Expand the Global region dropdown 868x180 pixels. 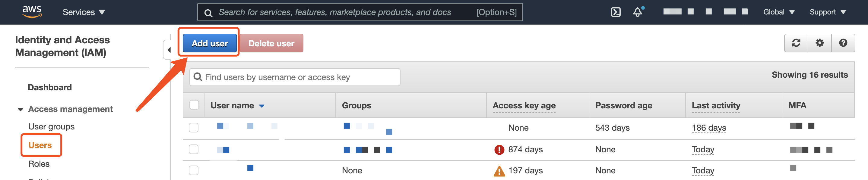[779, 12]
